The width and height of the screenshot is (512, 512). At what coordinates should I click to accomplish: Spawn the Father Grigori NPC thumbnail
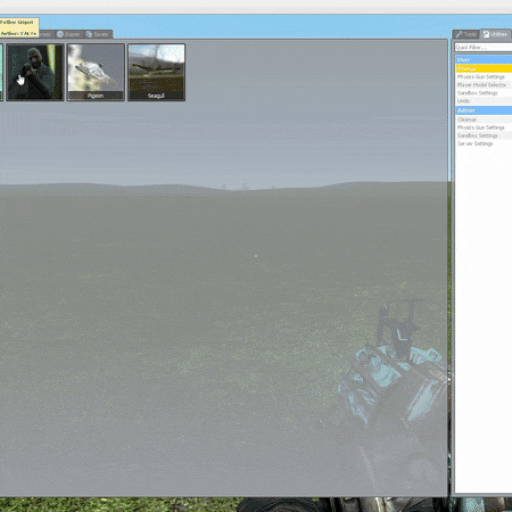click(35, 72)
